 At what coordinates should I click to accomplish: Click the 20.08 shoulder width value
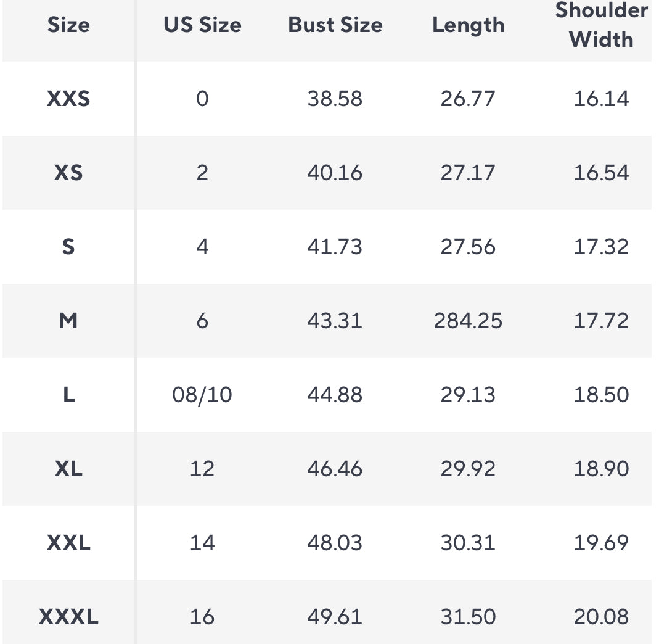(601, 617)
